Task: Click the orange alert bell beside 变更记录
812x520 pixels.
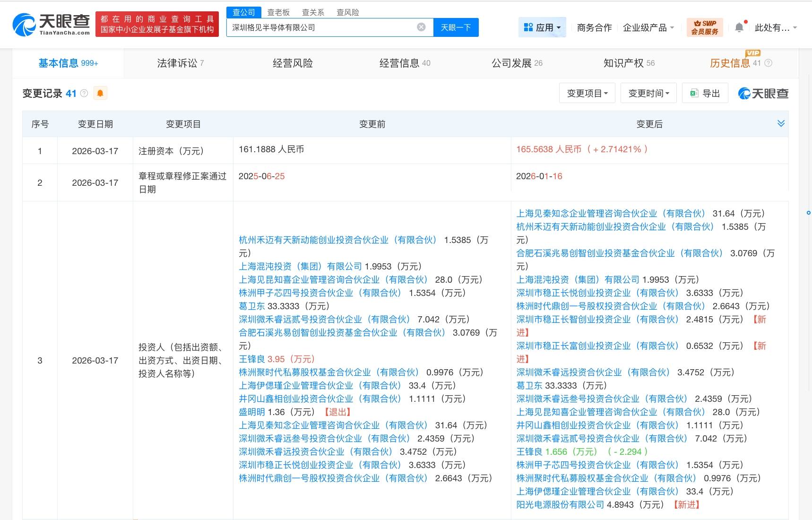Action: [x=100, y=93]
